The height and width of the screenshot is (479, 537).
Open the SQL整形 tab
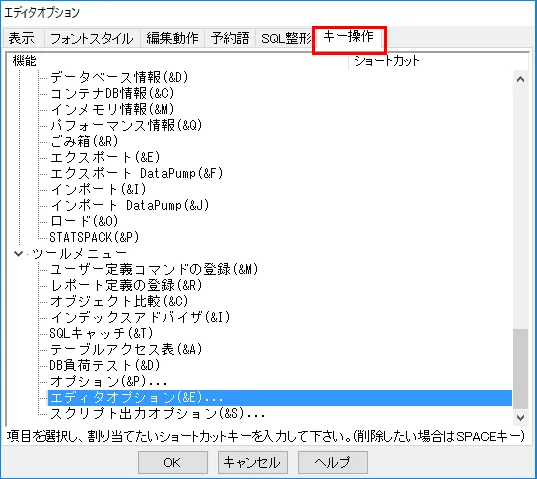click(286, 38)
